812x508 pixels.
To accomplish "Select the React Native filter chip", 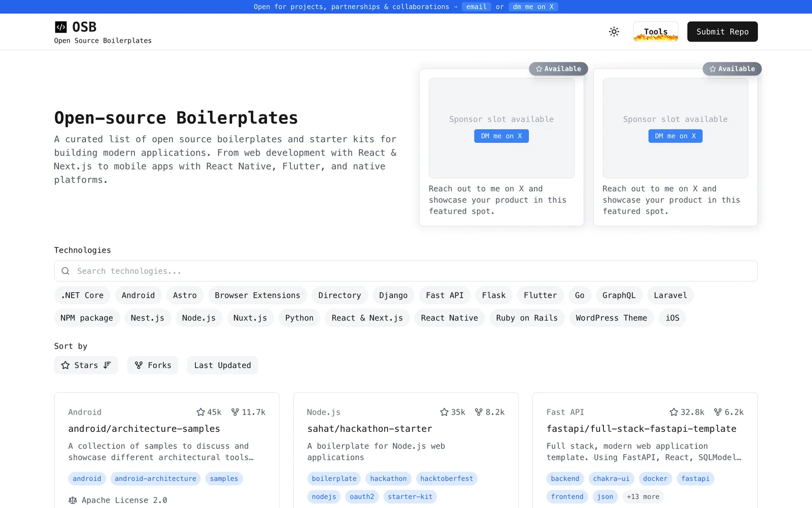I will click(x=449, y=318).
